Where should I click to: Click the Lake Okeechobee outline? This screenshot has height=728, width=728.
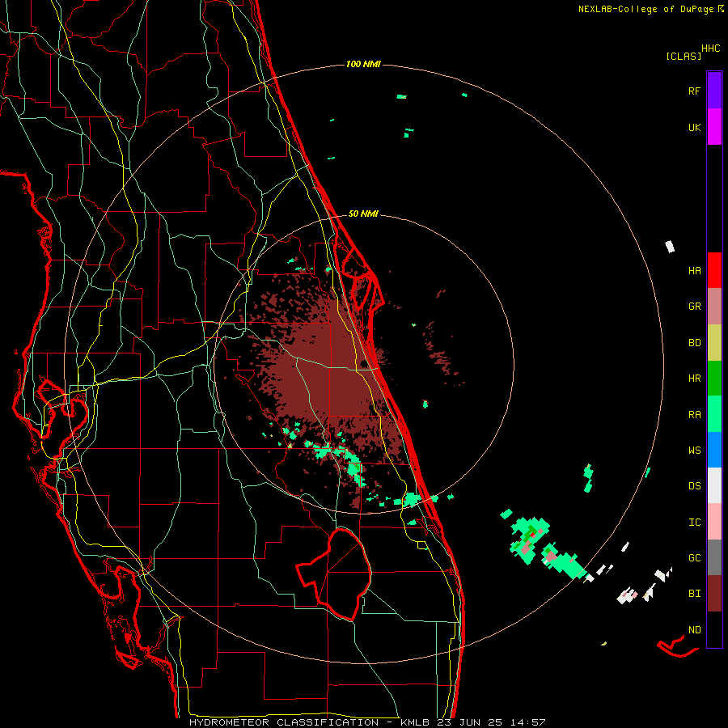(x=334, y=574)
